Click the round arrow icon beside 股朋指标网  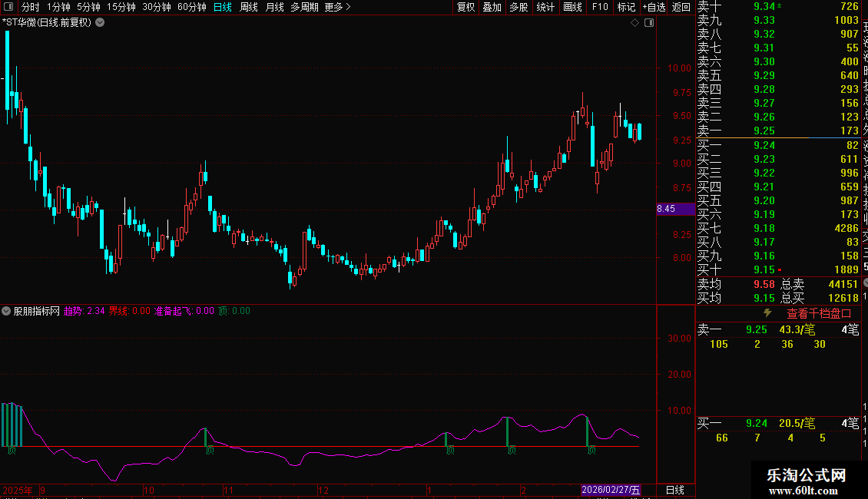[7, 312]
